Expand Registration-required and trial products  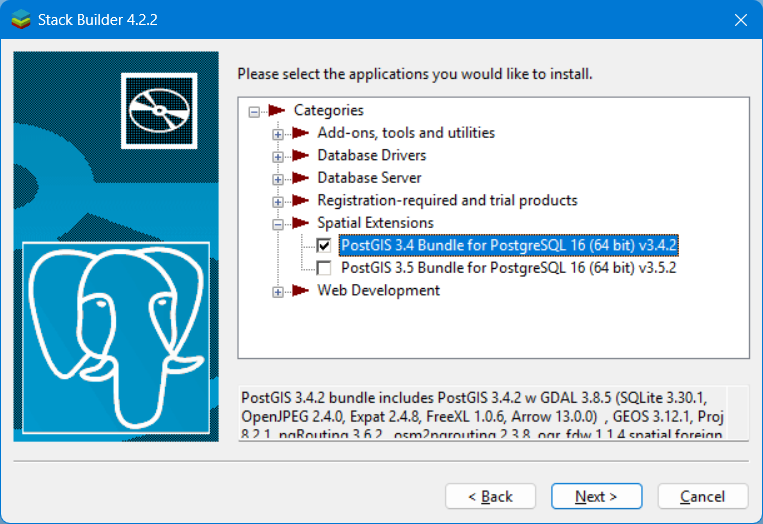278,202
